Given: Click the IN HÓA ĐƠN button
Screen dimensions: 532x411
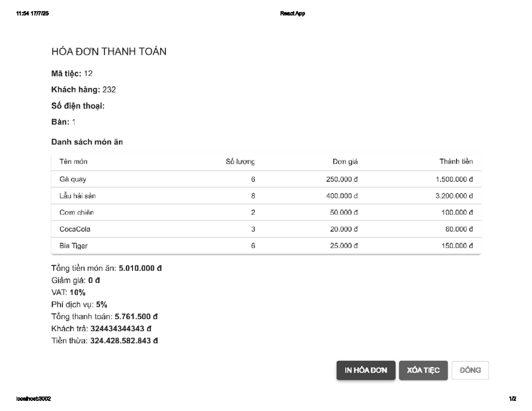Looking at the screenshot, I should point(366,370).
